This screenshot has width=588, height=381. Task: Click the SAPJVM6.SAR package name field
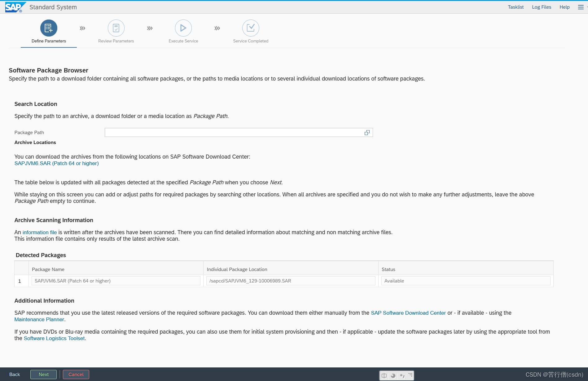click(116, 281)
